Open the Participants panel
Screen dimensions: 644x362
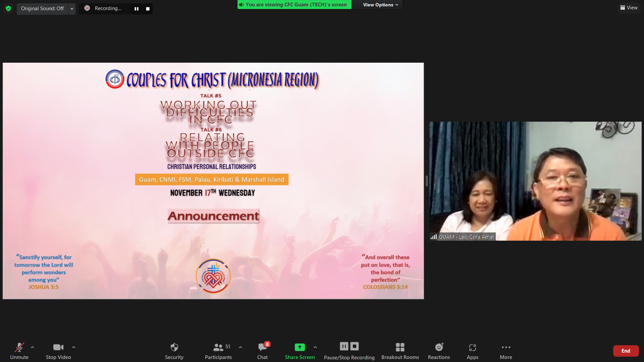(218, 351)
